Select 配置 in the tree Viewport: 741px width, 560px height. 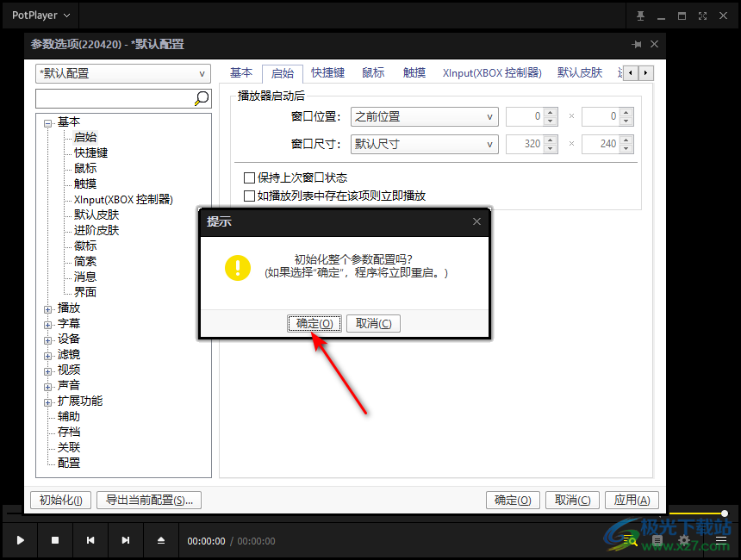pyautogui.click(x=69, y=464)
